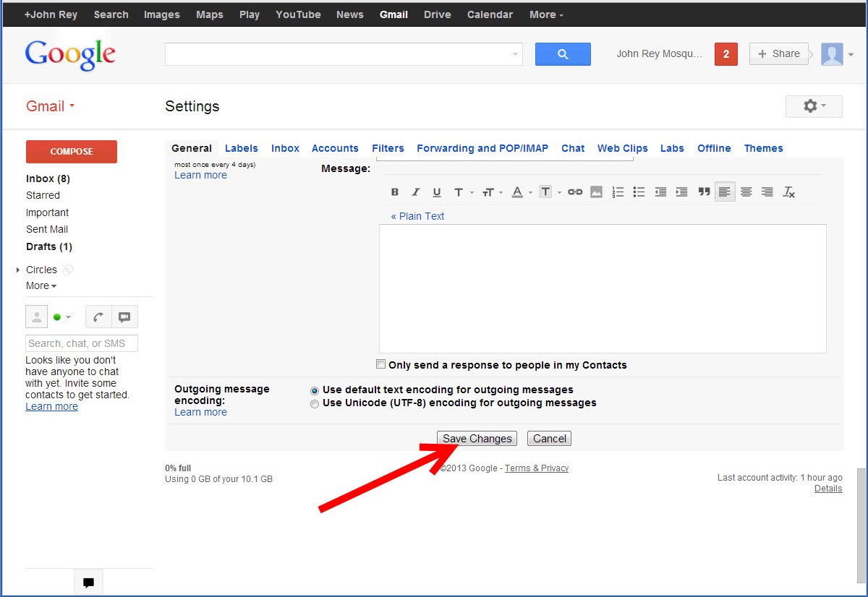Open Inbox (8) folder
This screenshot has width=868, height=597.
point(48,179)
